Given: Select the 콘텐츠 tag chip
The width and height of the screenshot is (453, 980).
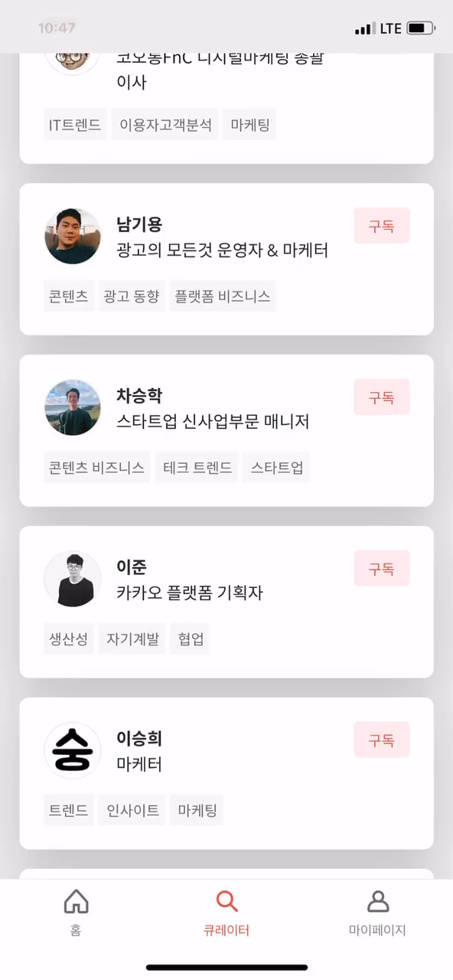Looking at the screenshot, I should (x=68, y=296).
